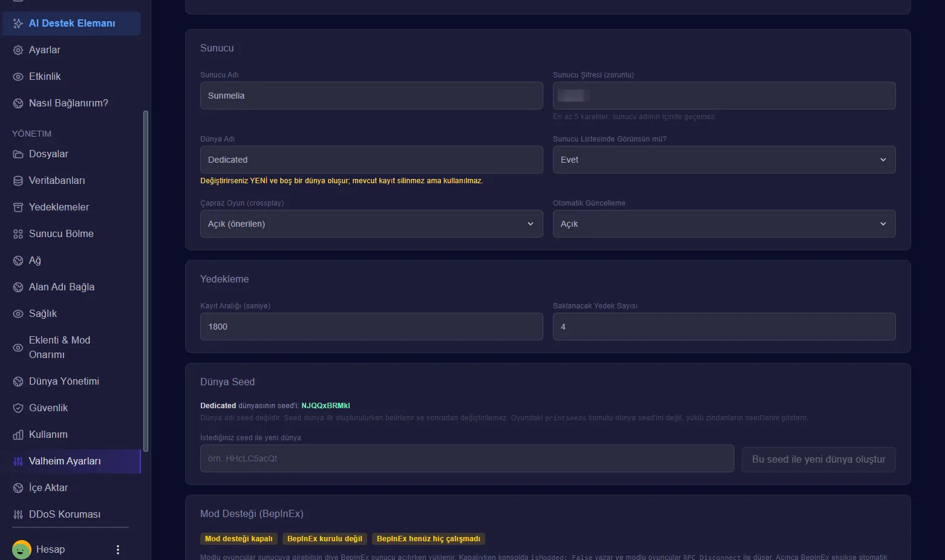Click the Dosyalar folder icon

[x=18, y=154]
